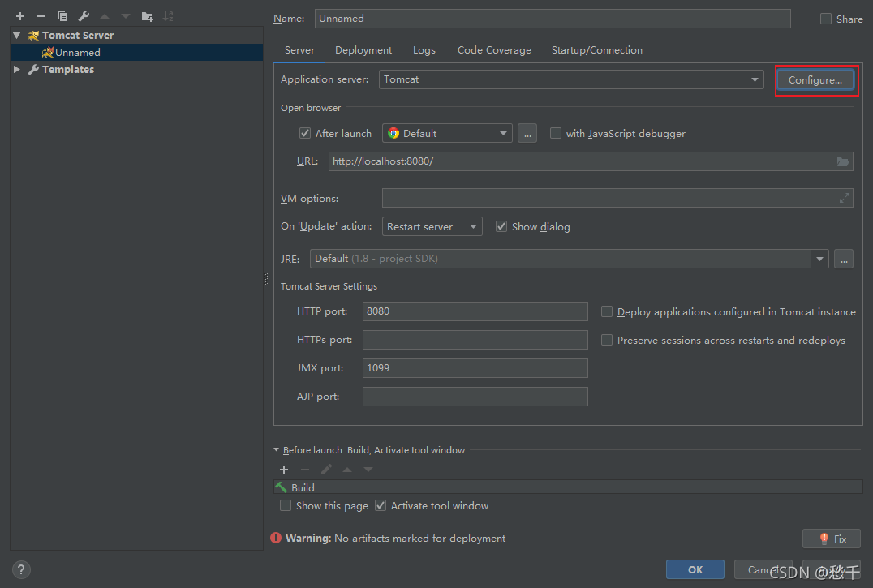Image resolution: width=873 pixels, height=588 pixels.
Task: Move before-launch task down
Action: pos(368,470)
